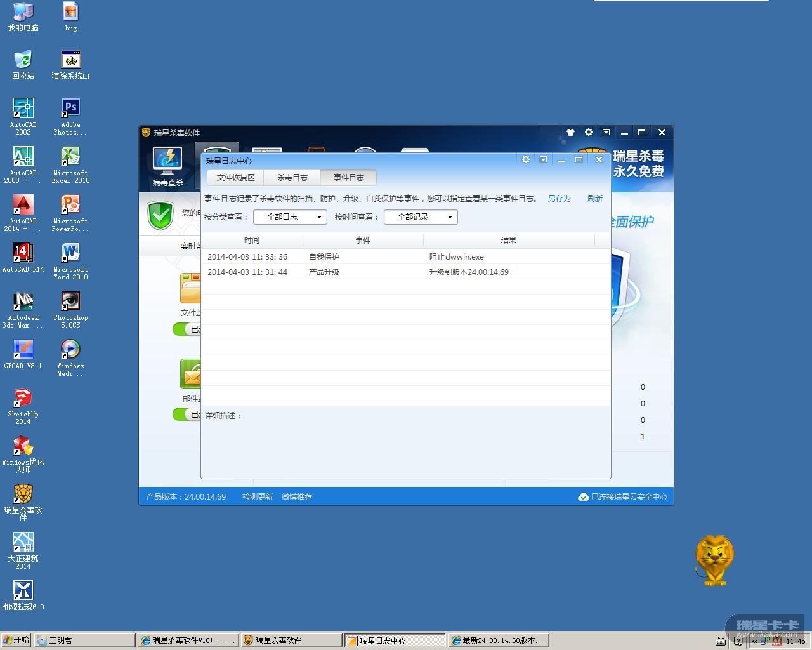Click the 另存为 save-as link

coord(560,199)
